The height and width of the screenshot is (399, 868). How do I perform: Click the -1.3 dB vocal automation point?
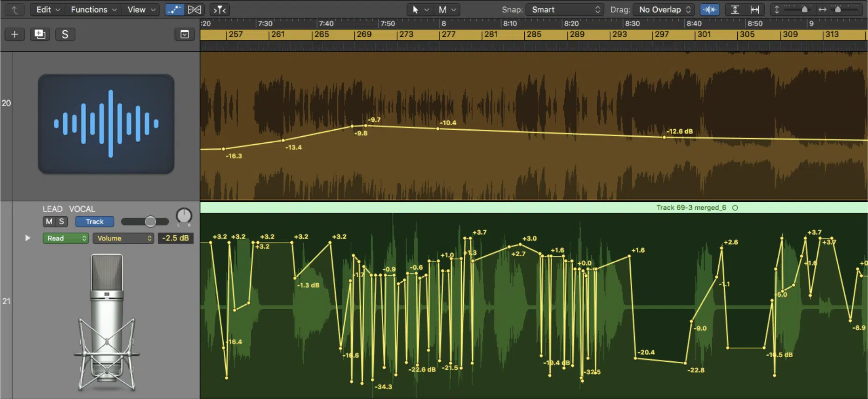pos(295,278)
